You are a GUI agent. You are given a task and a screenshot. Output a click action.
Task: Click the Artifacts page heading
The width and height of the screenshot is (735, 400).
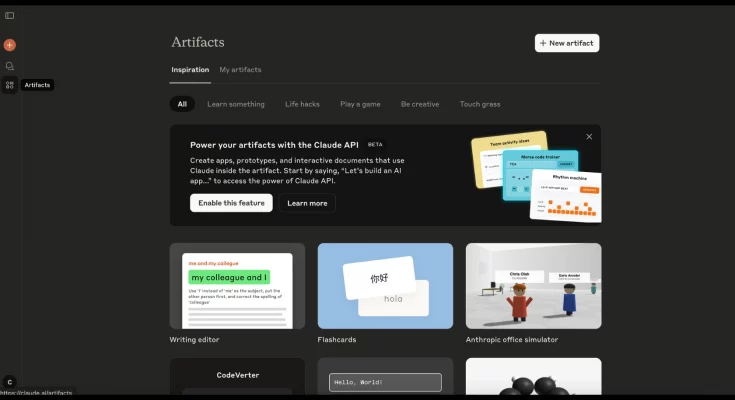click(x=198, y=42)
